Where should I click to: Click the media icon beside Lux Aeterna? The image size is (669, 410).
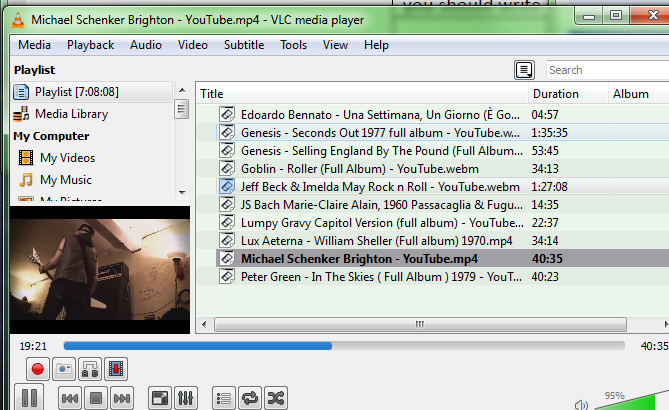(227, 240)
